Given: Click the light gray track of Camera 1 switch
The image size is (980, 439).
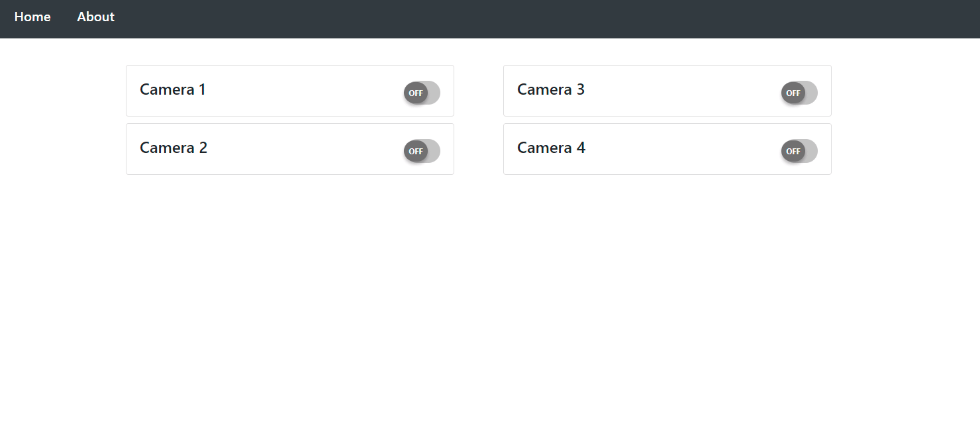Looking at the screenshot, I should point(434,93).
